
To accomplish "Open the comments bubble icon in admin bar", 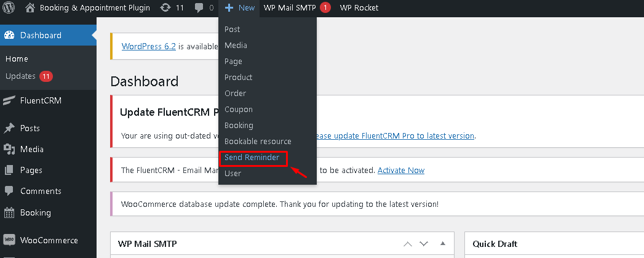I will click(199, 8).
